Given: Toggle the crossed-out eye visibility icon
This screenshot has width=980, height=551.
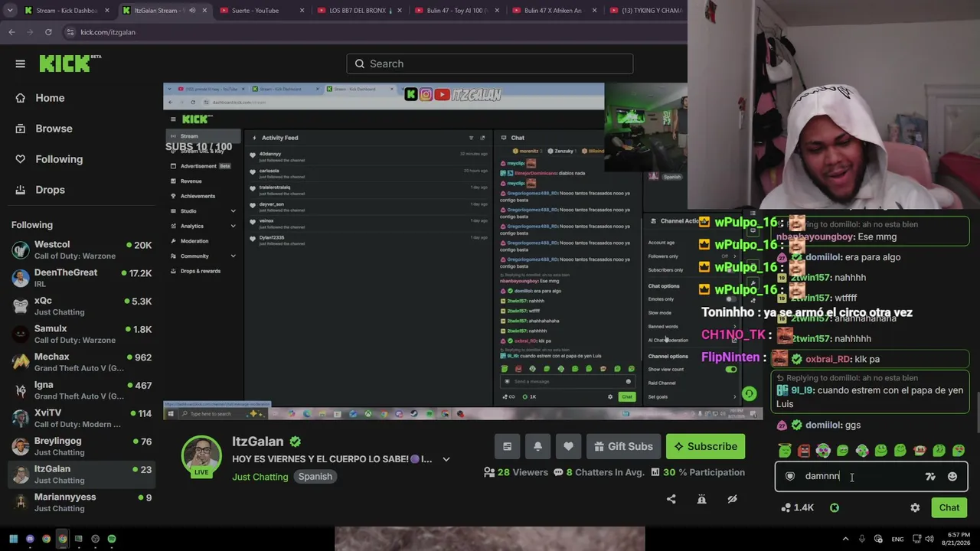Looking at the screenshot, I should coord(732,499).
